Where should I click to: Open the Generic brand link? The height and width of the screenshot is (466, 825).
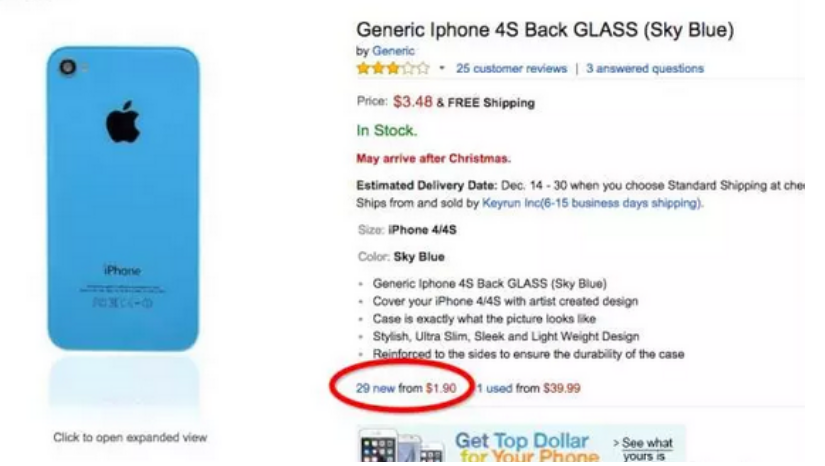tap(394, 51)
